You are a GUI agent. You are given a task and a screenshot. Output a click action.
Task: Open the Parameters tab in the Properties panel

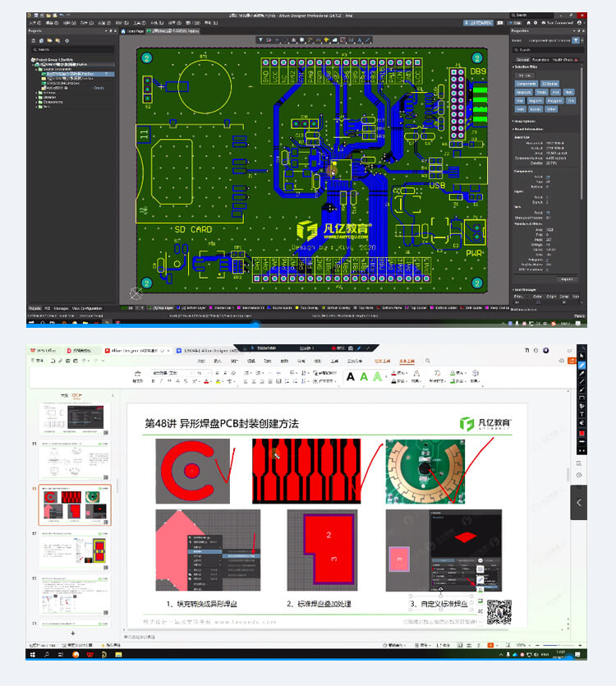click(540, 59)
